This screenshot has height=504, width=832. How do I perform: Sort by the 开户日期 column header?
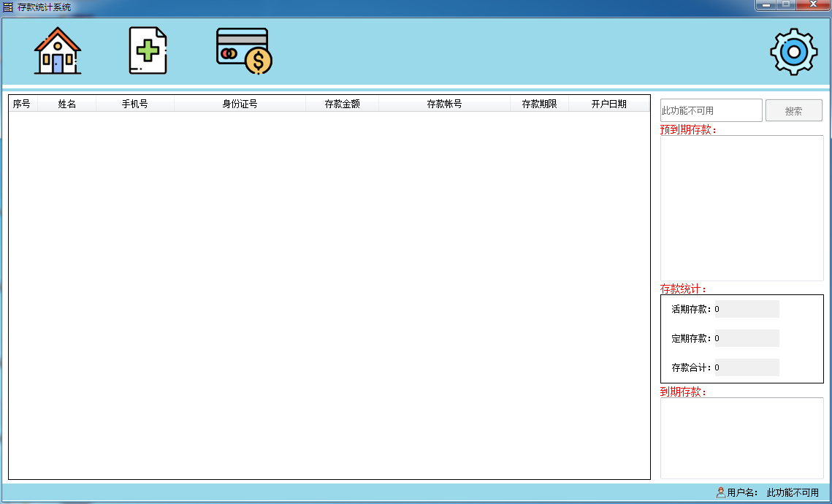609,104
